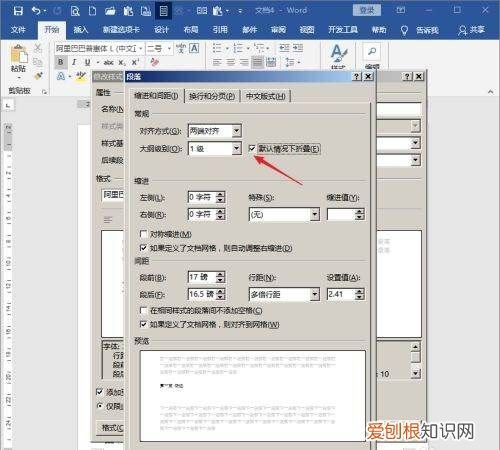Click the 告诉我 Tell me box

(420, 30)
